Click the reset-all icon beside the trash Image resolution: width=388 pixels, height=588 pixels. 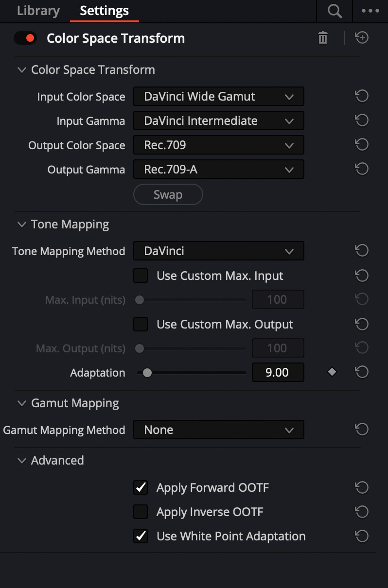362,37
